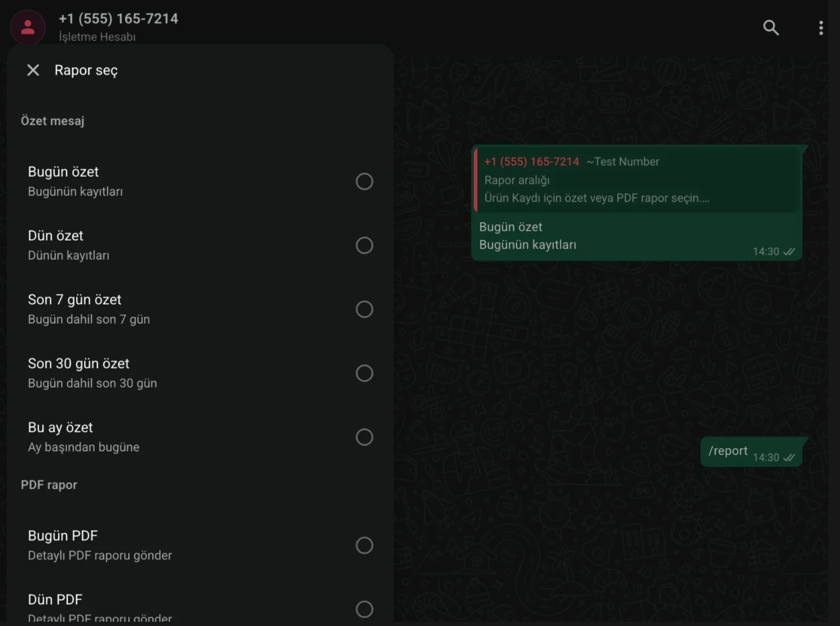The height and width of the screenshot is (626, 840).
Task: Click the 'Dünün kayıtları' description text
Action: 68,255
